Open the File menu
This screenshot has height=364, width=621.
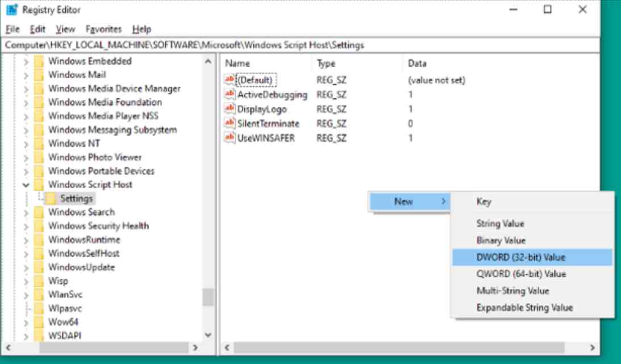click(12, 30)
